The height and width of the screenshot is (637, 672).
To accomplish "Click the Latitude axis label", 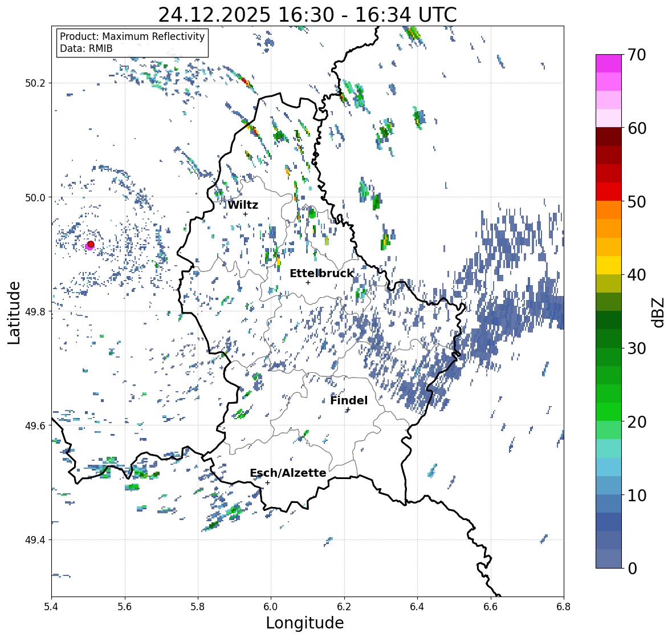I will [x=14, y=313].
